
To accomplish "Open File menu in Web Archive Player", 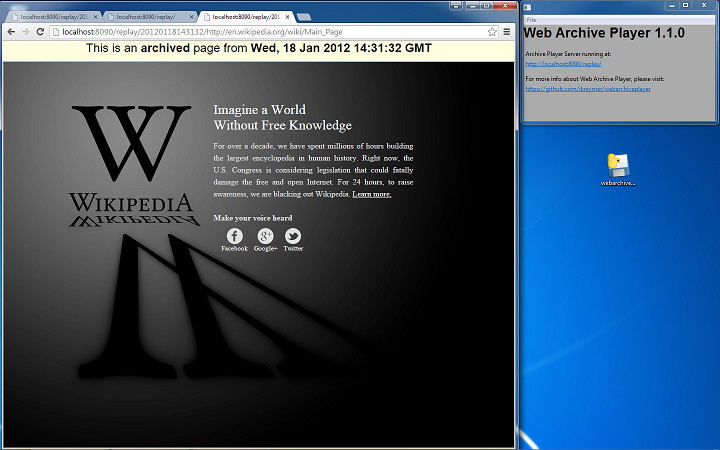I will pyautogui.click(x=531, y=20).
